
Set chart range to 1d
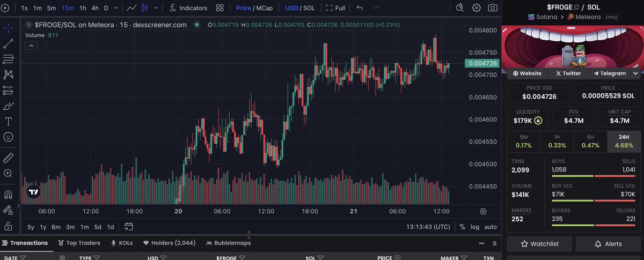click(x=111, y=227)
